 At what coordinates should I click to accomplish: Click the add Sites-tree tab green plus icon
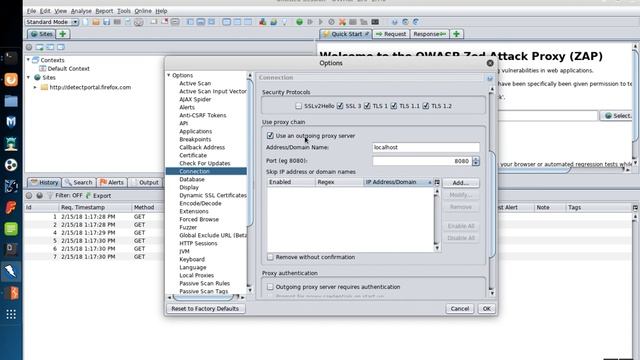[x=62, y=34]
